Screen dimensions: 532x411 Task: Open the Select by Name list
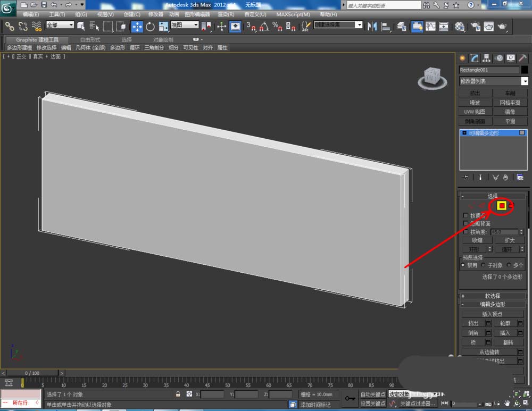pyautogui.click(x=94, y=26)
